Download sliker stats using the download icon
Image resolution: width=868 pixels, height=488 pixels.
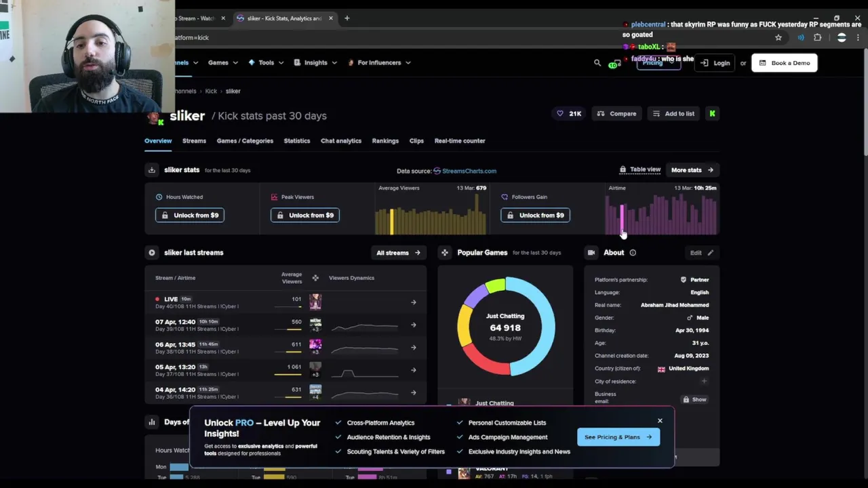coord(152,170)
